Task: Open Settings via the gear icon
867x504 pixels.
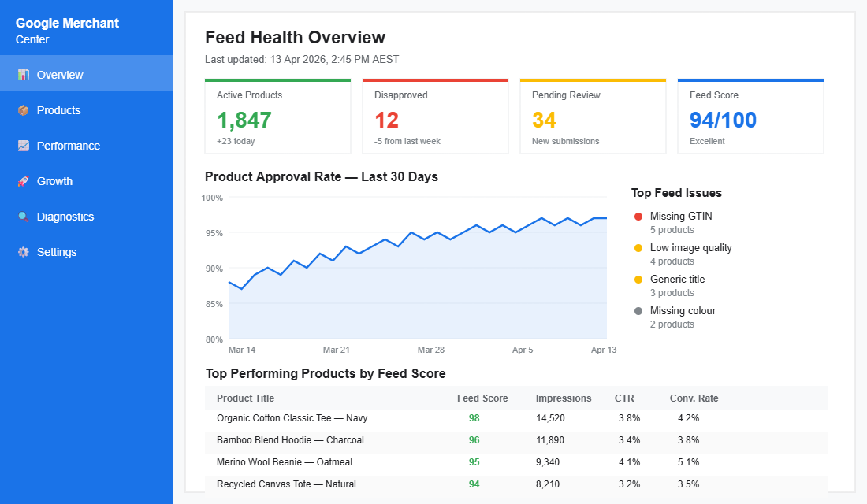Action: pos(24,252)
